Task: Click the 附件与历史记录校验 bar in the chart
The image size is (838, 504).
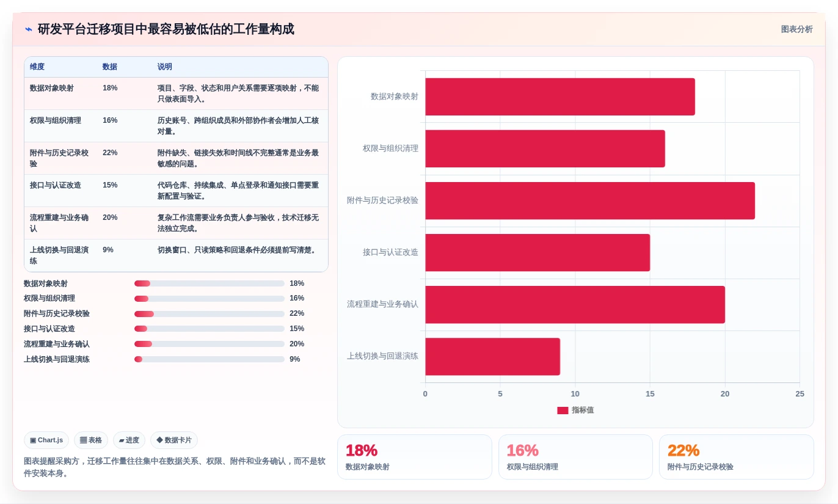Action: tap(590, 200)
